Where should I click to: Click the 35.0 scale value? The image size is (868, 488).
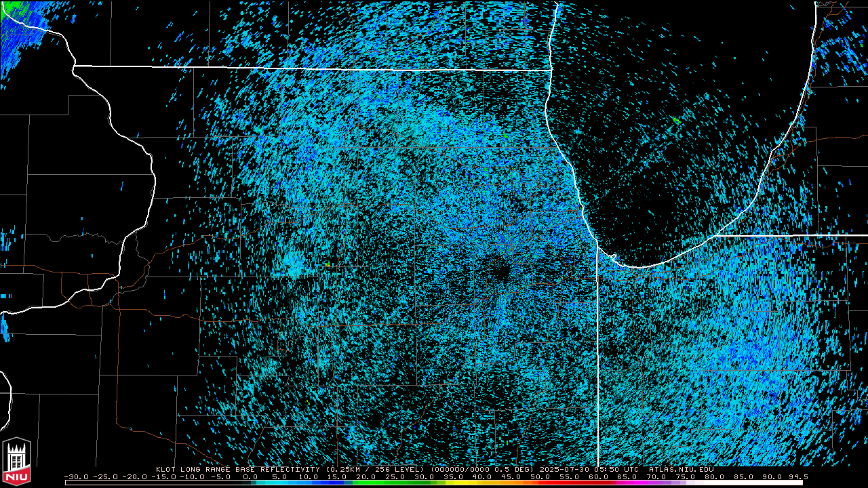[453, 476]
